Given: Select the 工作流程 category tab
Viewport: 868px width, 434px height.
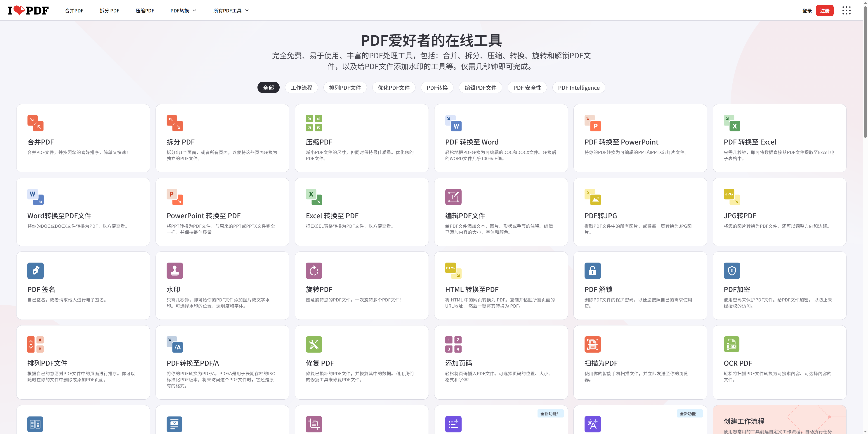Looking at the screenshot, I should [x=301, y=87].
